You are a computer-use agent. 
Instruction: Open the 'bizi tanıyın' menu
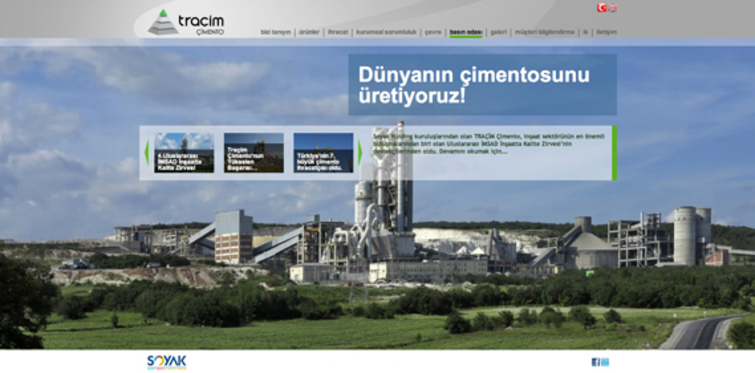tap(276, 32)
